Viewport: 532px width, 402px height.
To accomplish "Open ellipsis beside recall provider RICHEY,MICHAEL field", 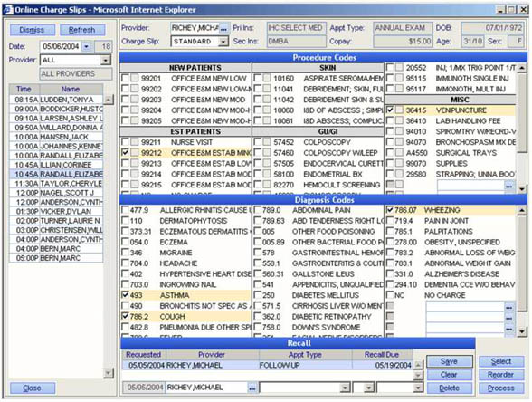I will [252, 388].
